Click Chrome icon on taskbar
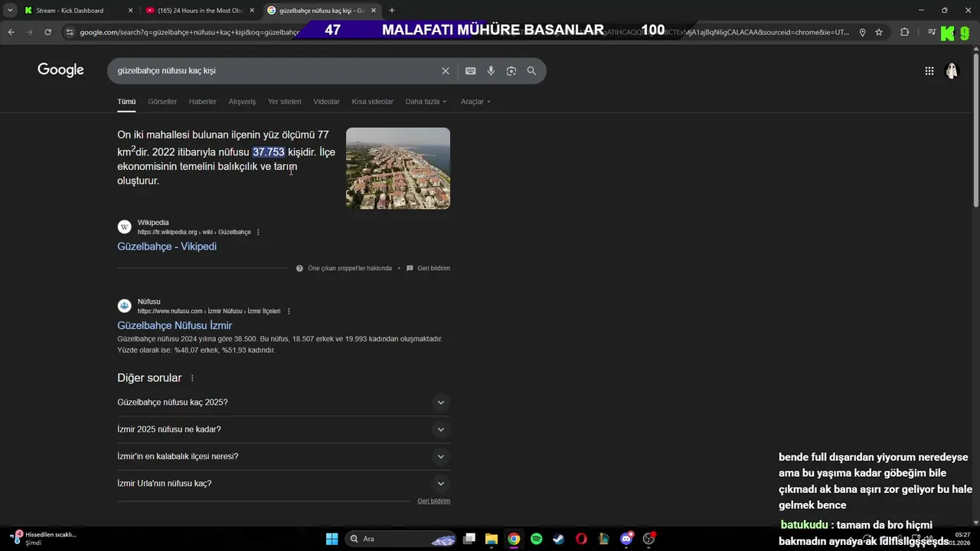The height and width of the screenshot is (551, 980). click(x=514, y=539)
